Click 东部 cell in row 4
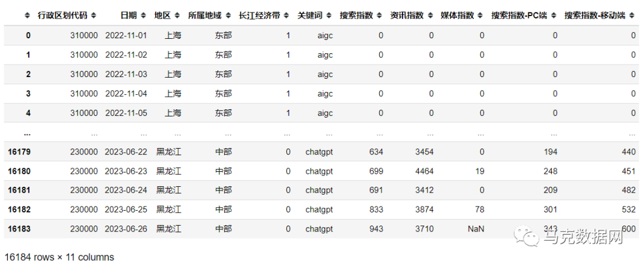The width and height of the screenshot is (644, 265). pos(224,113)
